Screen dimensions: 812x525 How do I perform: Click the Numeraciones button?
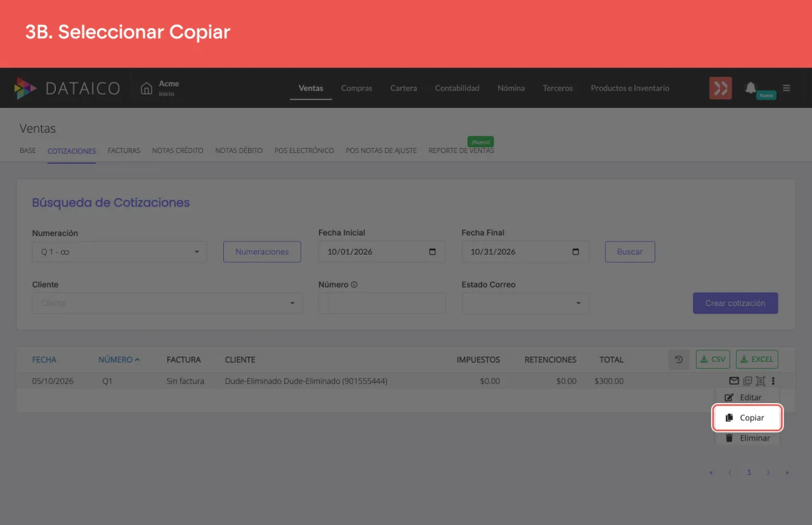pyautogui.click(x=262, y=251)
